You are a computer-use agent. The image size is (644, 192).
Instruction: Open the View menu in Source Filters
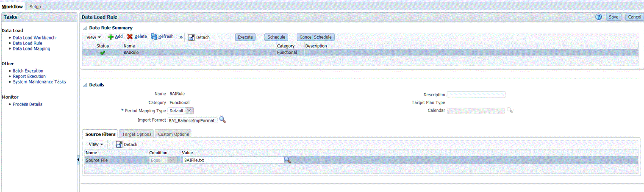96,145
